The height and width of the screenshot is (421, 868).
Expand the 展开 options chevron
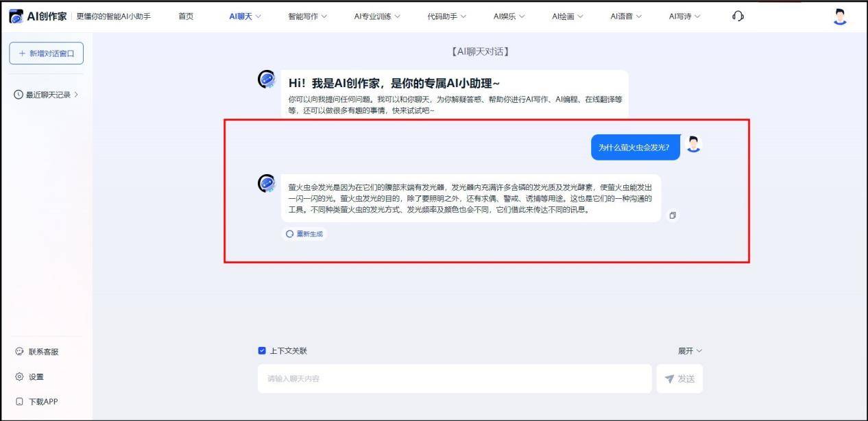(699, 351)
